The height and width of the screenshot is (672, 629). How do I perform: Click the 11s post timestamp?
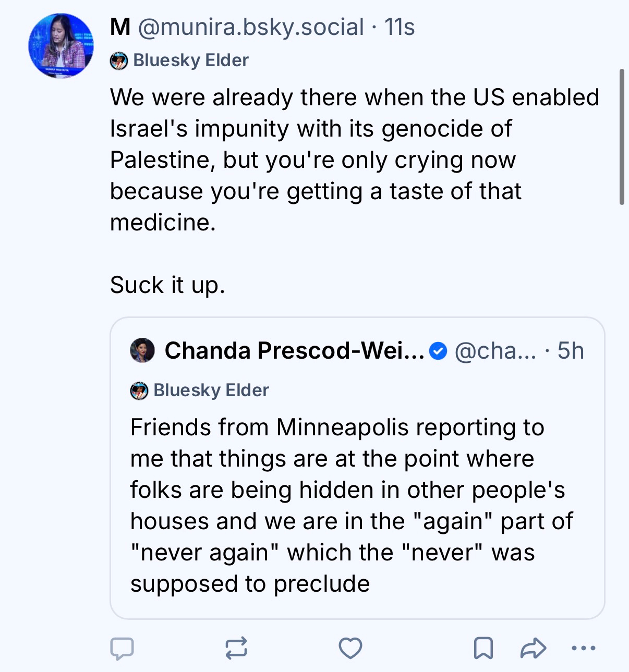tap(400, 27)
